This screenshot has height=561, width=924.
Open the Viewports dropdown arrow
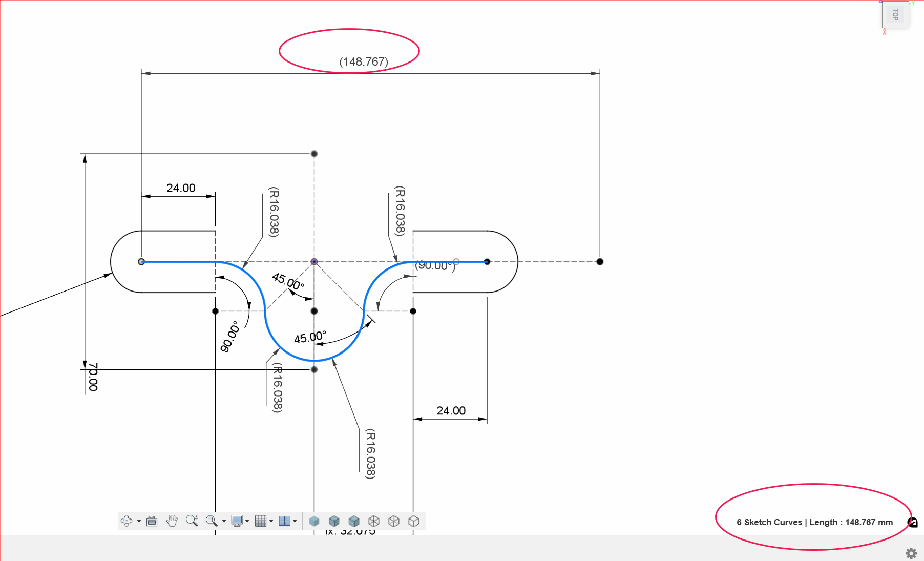coord(295,521)
